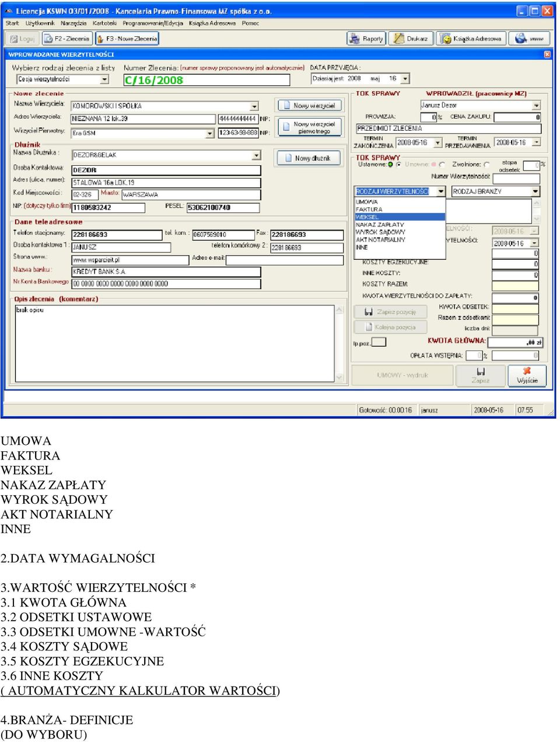The width and height of the screenshot is (560, 742).
Task: Click the Adres Wierzyciela input field
Action: pyautogui.click(x=143, y=119)
